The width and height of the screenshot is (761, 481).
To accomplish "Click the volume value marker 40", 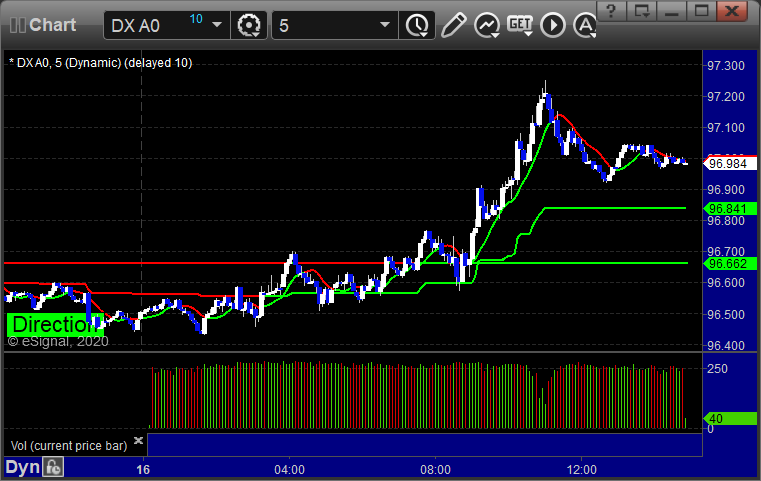I will tap(729, 418).
